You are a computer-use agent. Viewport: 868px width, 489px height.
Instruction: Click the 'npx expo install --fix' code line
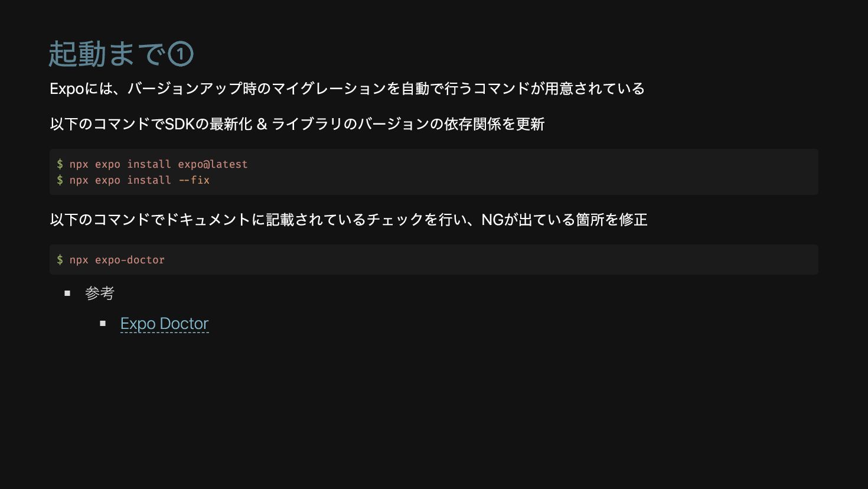[x=139, y=180]
